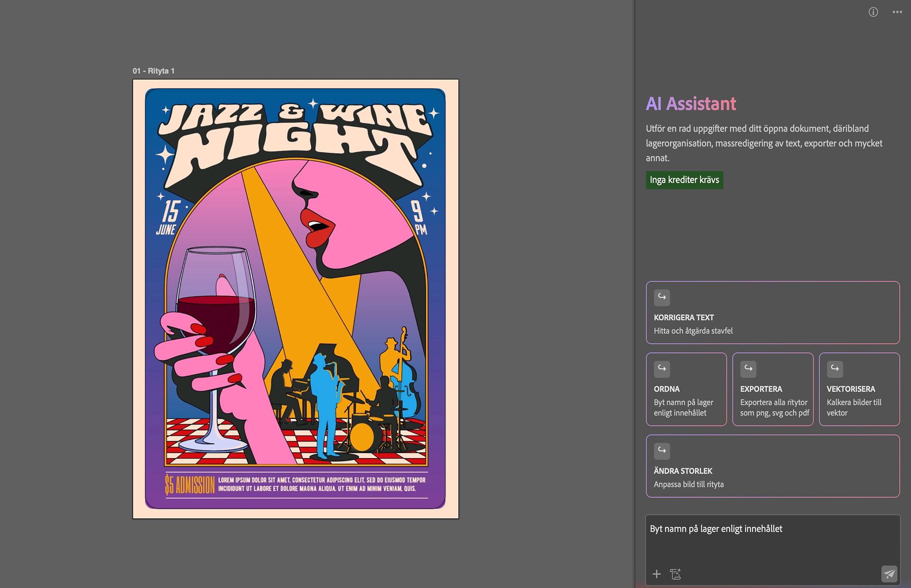
Task: Click the Jazz & Wine Night poster artwork
Action: pyautogui.click(x=296, y=299)
